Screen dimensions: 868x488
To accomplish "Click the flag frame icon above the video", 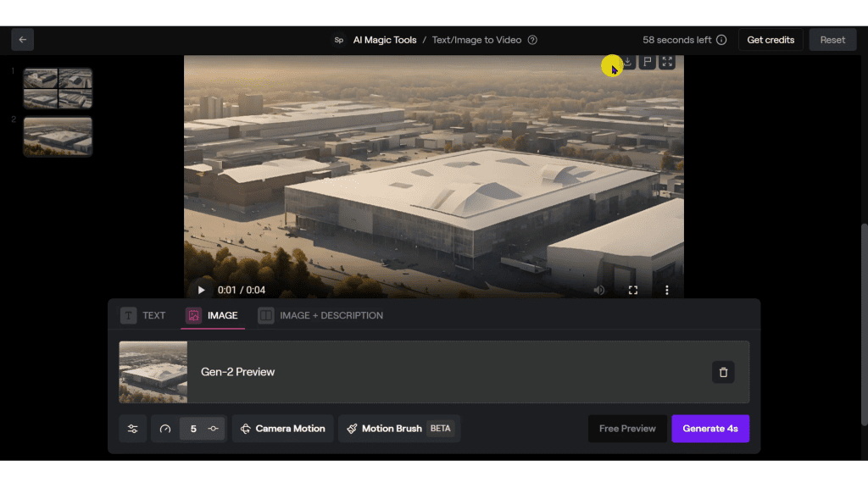I will [647, 61].
